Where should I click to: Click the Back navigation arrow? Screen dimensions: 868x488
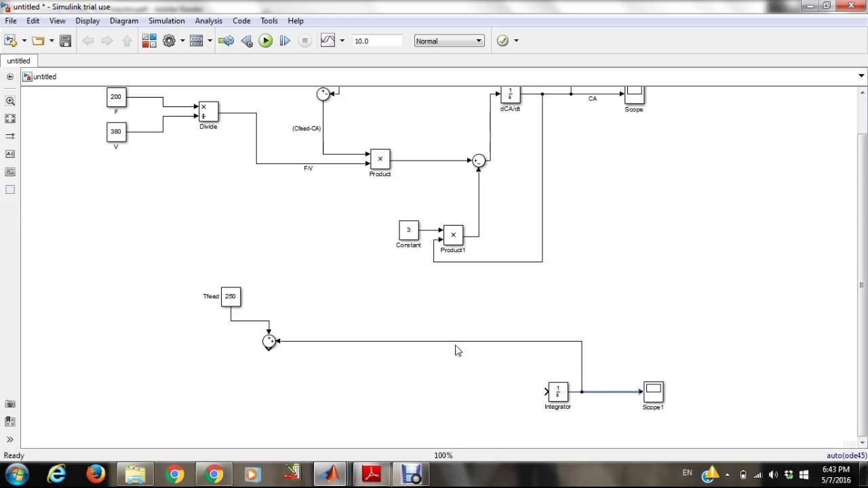(87, 41)
